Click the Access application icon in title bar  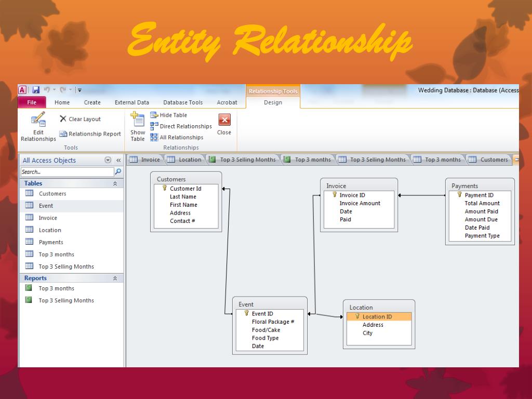pos(22,90)
